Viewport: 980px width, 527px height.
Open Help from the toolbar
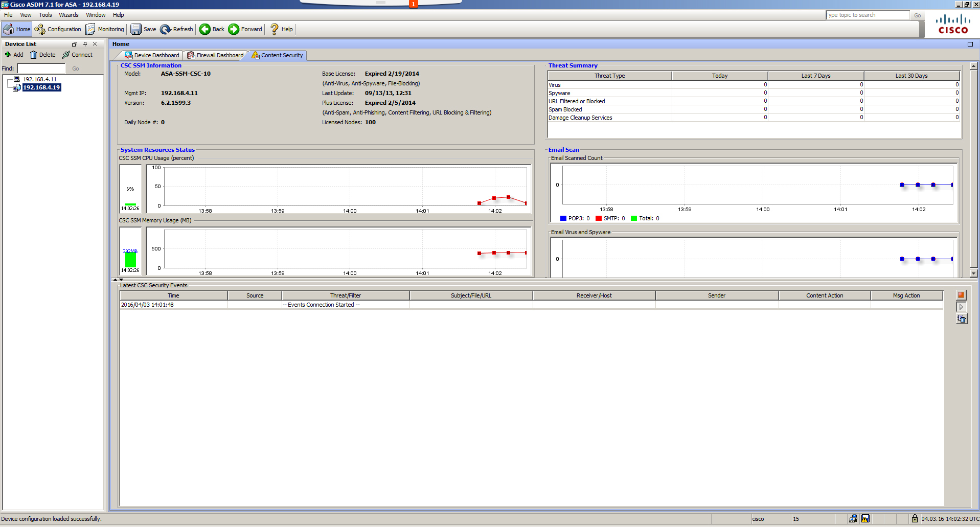click(281, 29)
